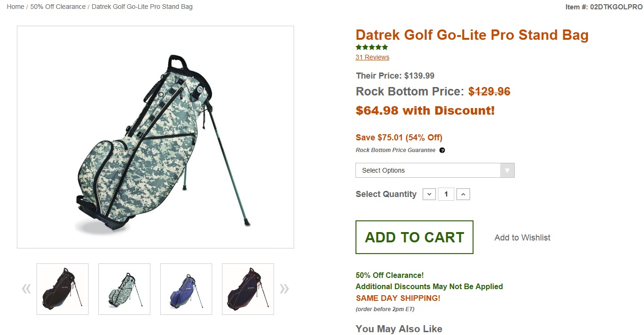644x335 pixels.
Task: Open 50% Off Clearance breadcrumb
Action: 58,7
